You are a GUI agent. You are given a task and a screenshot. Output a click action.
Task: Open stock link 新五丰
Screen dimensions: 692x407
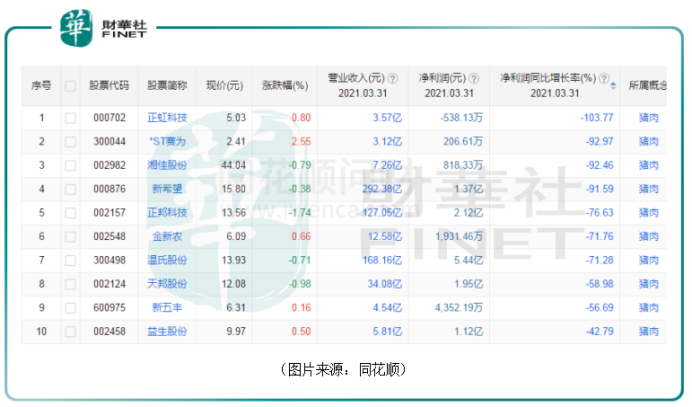click(167, 308)
